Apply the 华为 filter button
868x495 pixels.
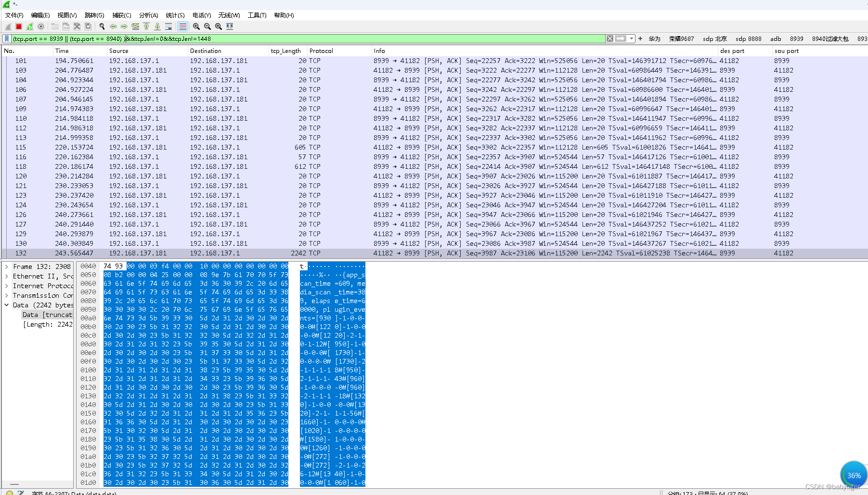(654, 38)
